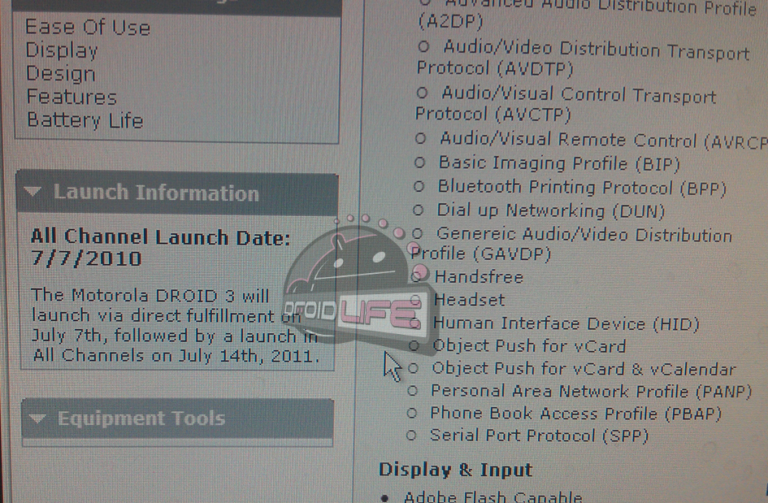
Task: Open the Battery Life link
Action: [x=85, y=120]
